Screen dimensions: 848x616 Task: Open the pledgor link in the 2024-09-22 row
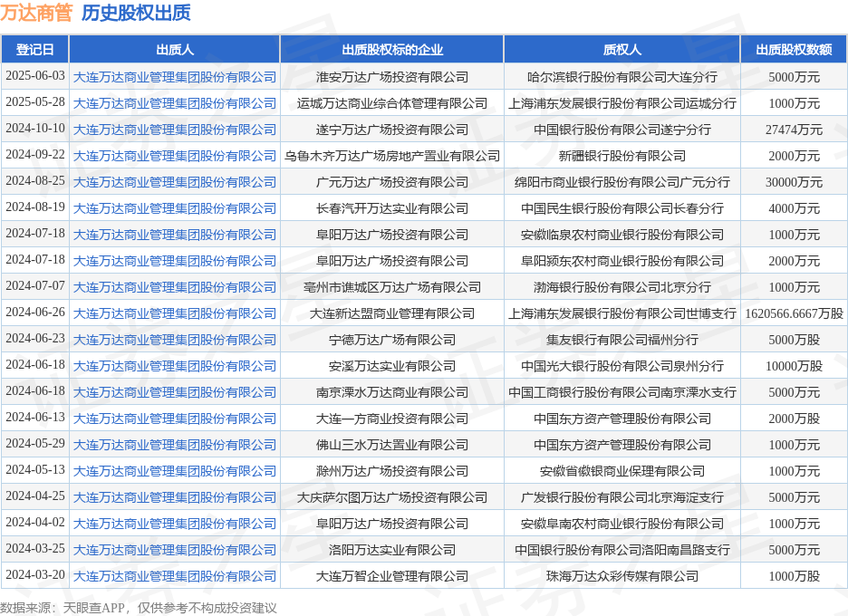(x=175, y=156)
